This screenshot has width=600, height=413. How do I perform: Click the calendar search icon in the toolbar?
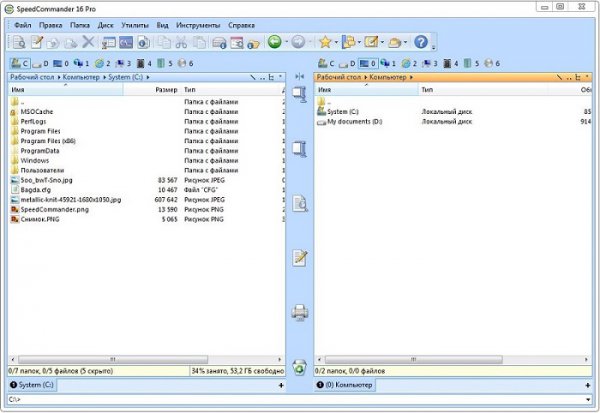point(237,42)
